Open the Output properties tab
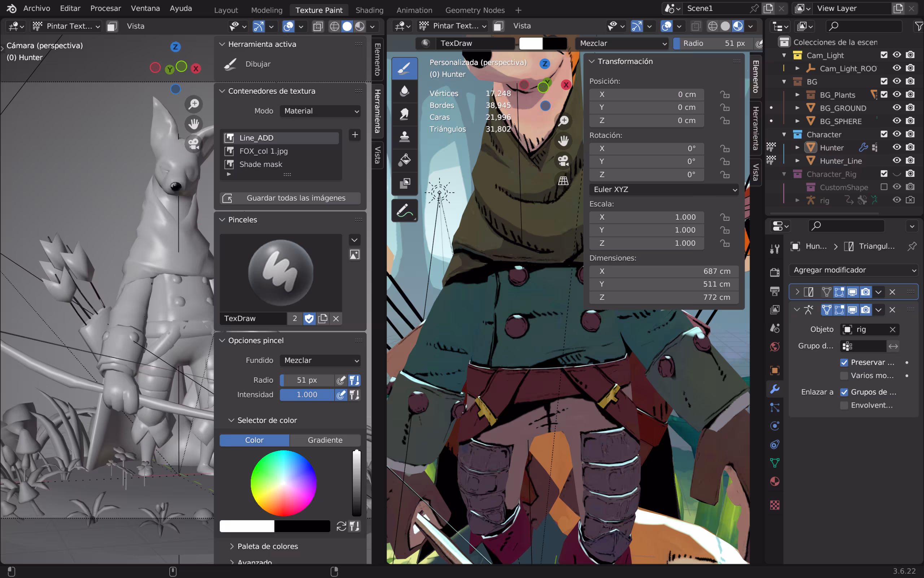Screen dimensions: 924x578 tap(775, 291)
